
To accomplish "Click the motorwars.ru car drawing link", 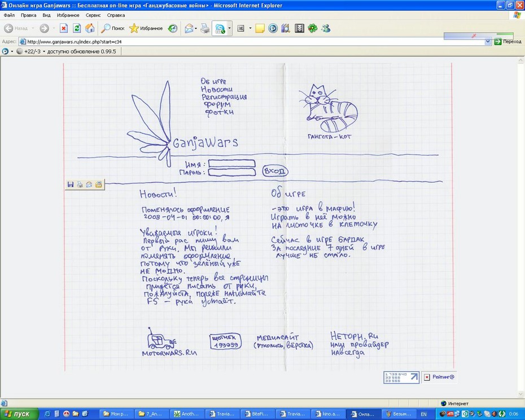I will click(x=162, y=339).
